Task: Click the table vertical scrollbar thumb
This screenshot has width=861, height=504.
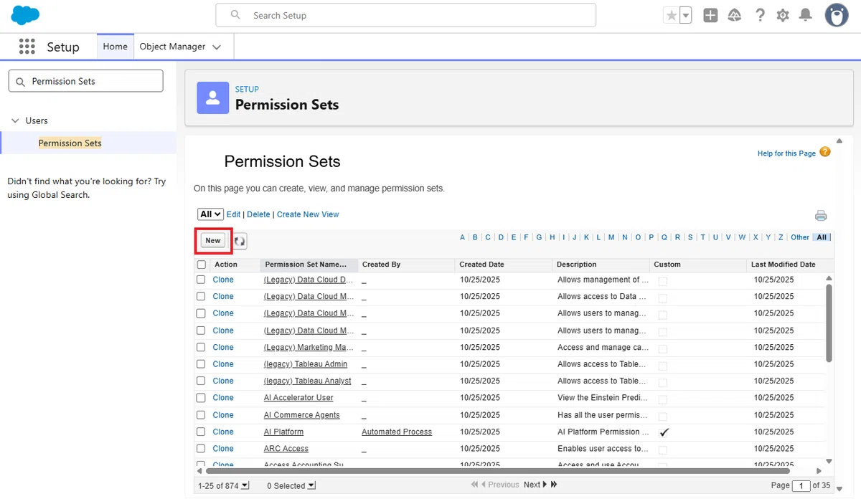Action: (x=829, y=323)
